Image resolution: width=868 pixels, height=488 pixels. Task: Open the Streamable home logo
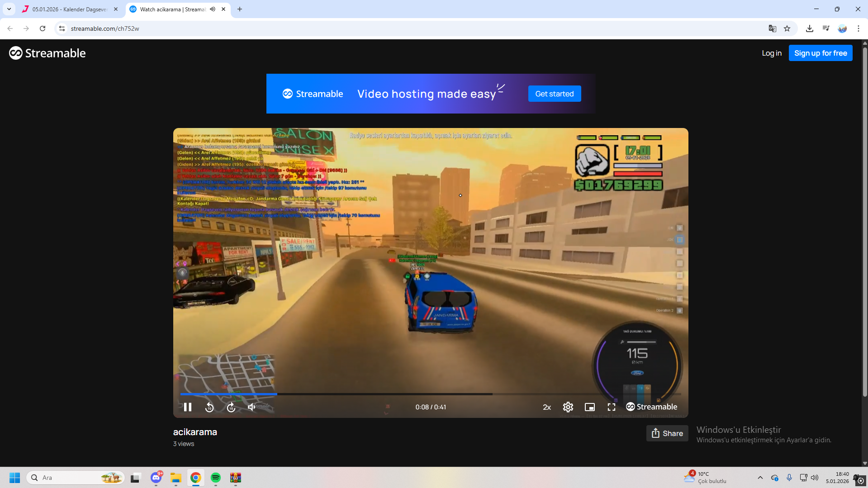[x=47, y=53]
